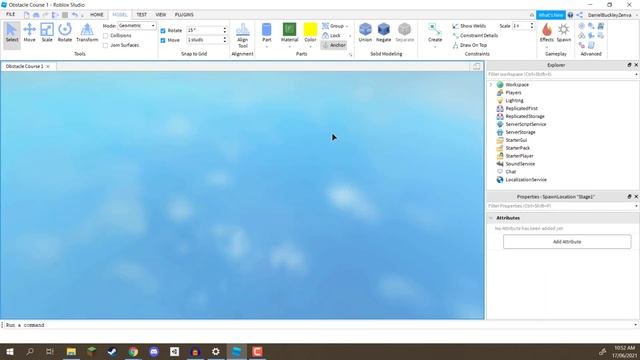Click the viewport layout icon at top-right of viewport
This screenshot has height=360, width=640.
pyautogui.click(x=476, y=67)
